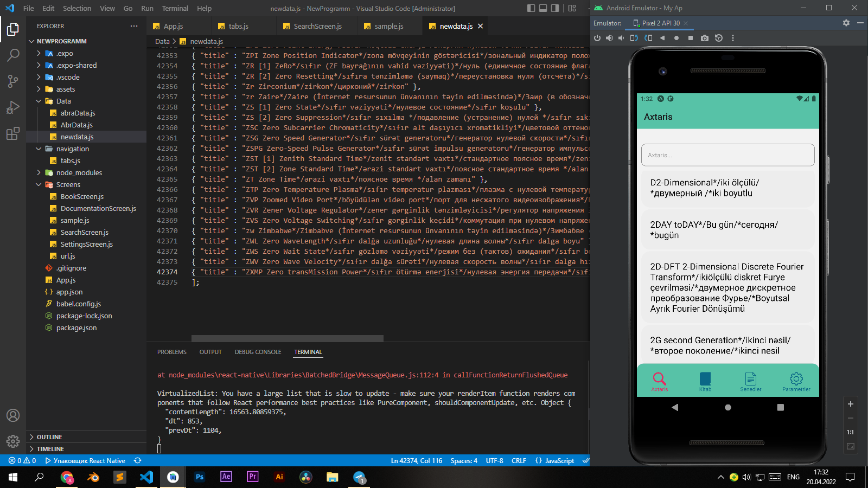
Task: Tap the Kitab tab in the app
Action: [x=705, y=381]
